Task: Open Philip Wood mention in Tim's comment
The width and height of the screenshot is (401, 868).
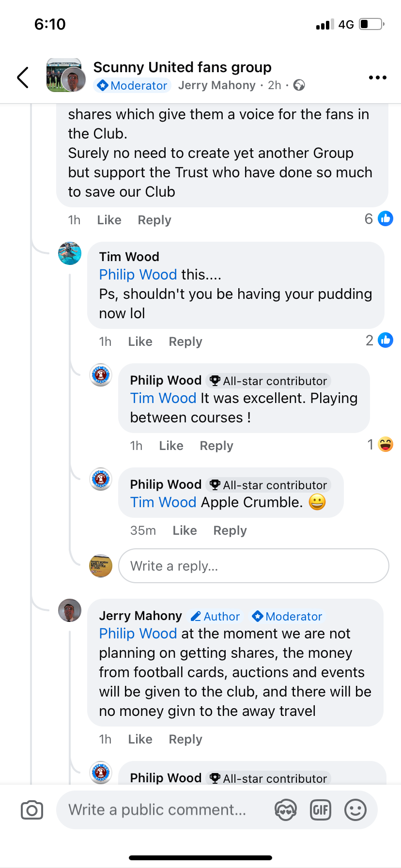Action: tap(138, 275)
